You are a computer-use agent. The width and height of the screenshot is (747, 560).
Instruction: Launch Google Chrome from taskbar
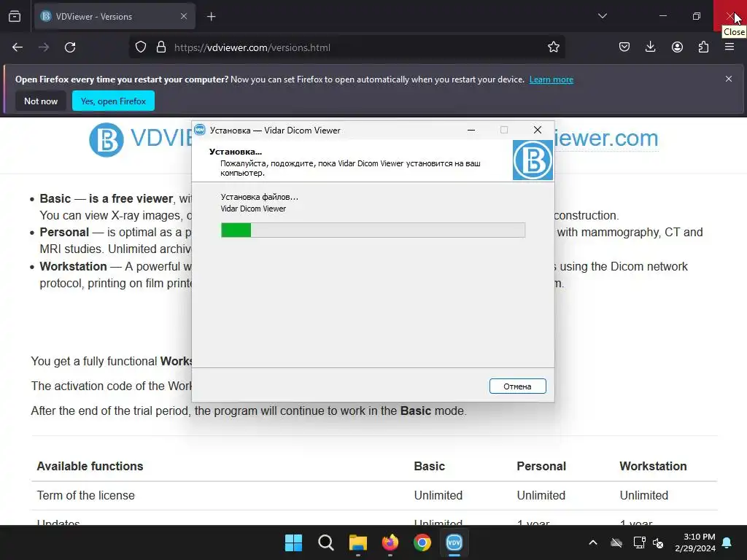422,542
